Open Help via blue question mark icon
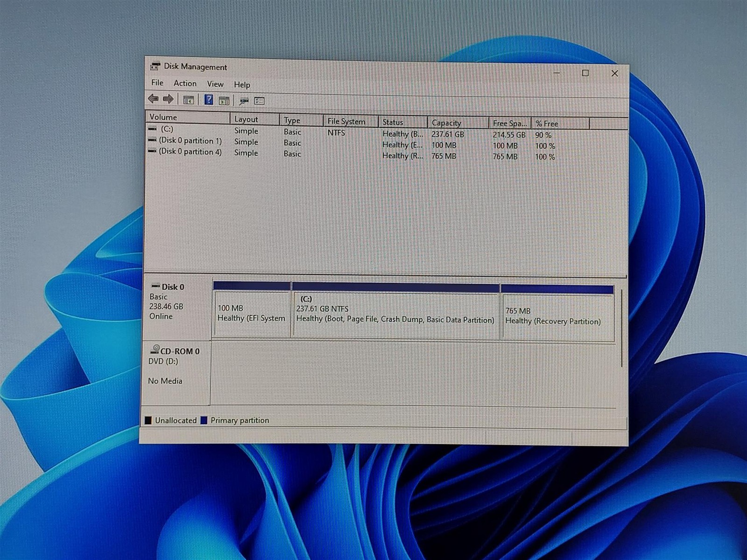The image size is (747, 560). click(x=209, y=99)
